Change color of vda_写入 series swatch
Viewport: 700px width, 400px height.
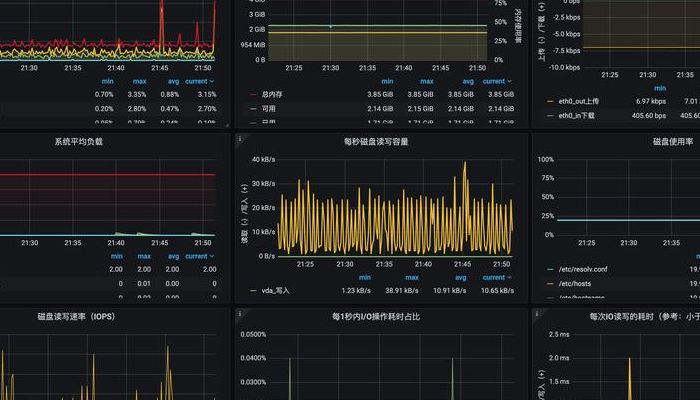tap(253, 291)
